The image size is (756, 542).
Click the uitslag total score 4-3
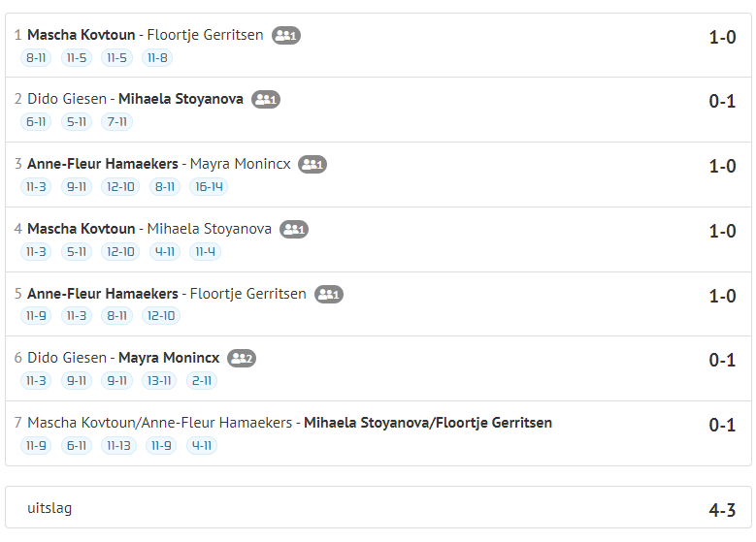[722, 510]
